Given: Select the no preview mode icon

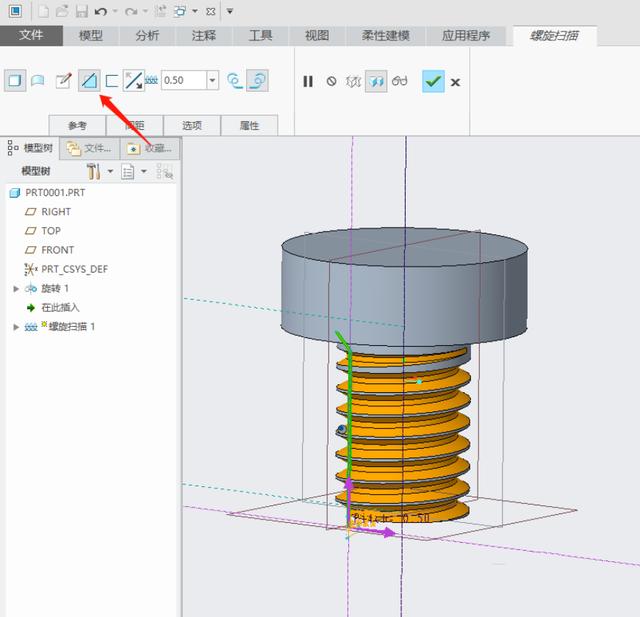Looking at the screenshot, I should pyautogui.click(x=331, y=81).
